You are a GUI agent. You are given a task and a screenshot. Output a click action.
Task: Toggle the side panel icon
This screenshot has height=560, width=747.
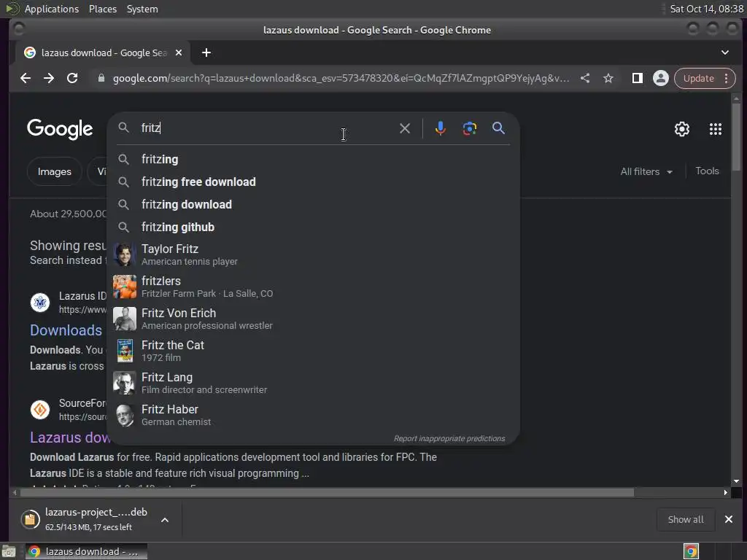637,78
